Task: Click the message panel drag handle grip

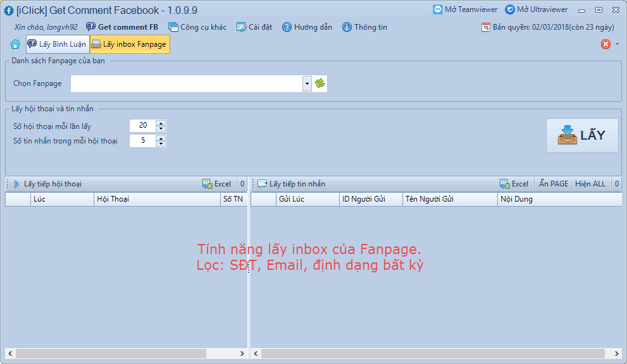Action: click(253, 184)
